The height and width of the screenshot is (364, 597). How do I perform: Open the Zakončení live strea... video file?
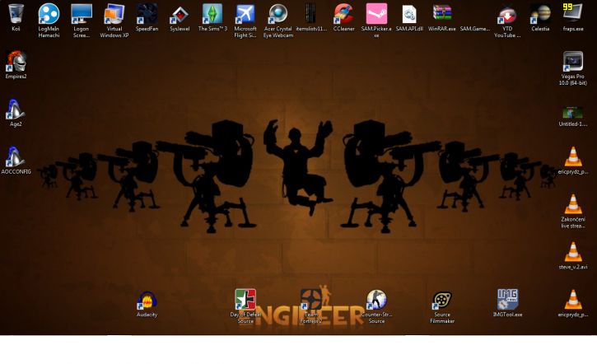coord(573,204)
